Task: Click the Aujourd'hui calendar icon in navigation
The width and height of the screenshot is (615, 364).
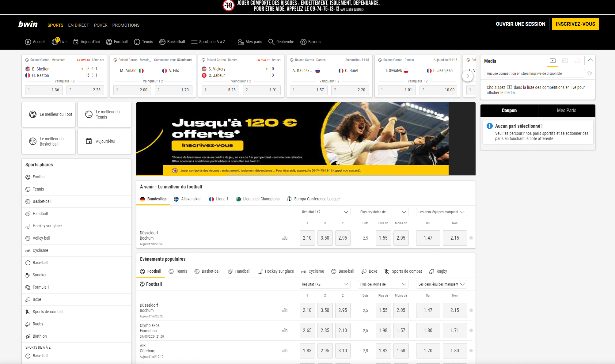Action: [x=76, y=42]
